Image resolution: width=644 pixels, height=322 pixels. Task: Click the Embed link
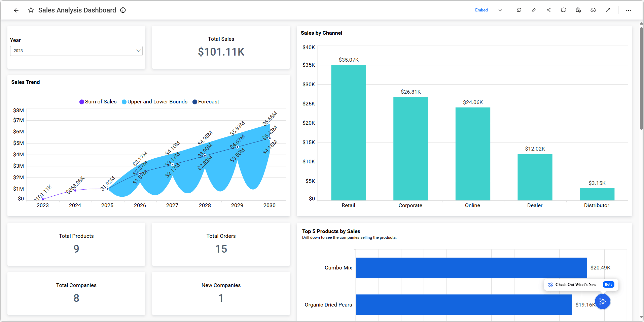481,10
